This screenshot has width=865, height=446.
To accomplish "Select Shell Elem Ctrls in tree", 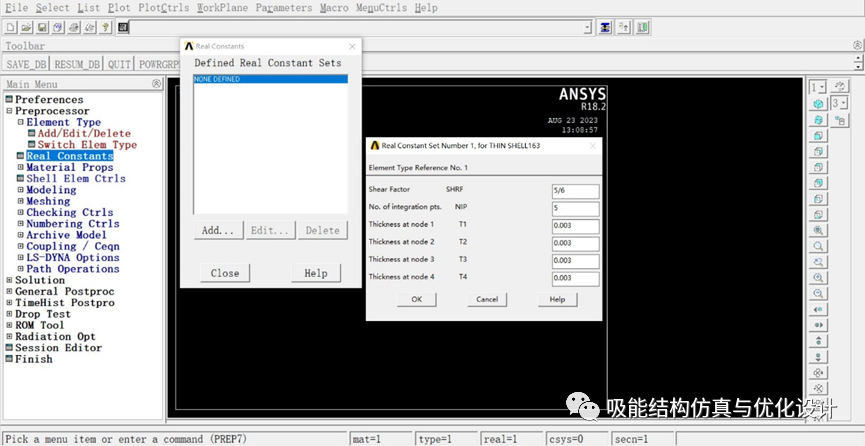I will point(76,179).
